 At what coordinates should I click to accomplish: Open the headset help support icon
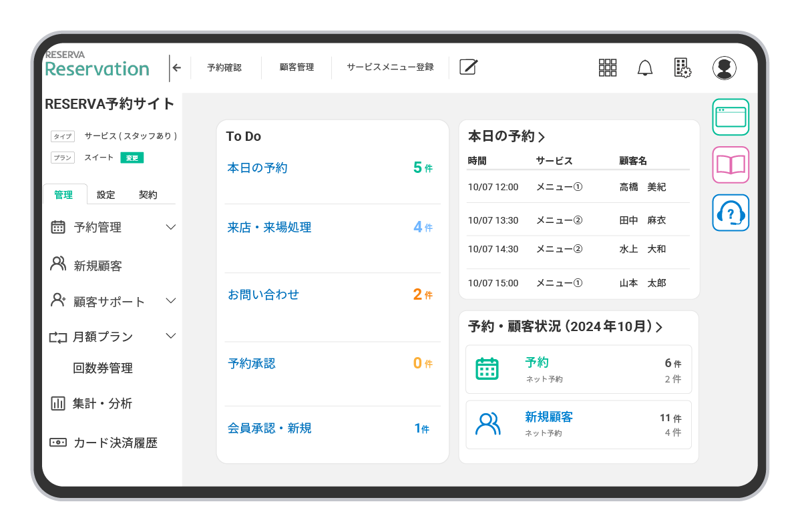(730, 213)
